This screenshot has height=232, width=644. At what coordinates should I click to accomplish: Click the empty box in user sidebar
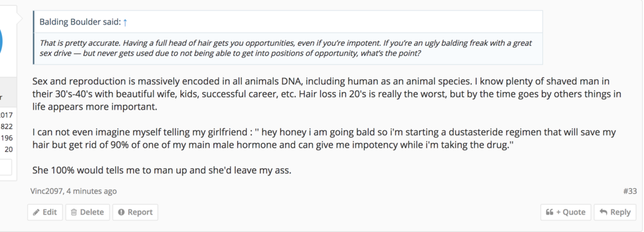(6, 167)
